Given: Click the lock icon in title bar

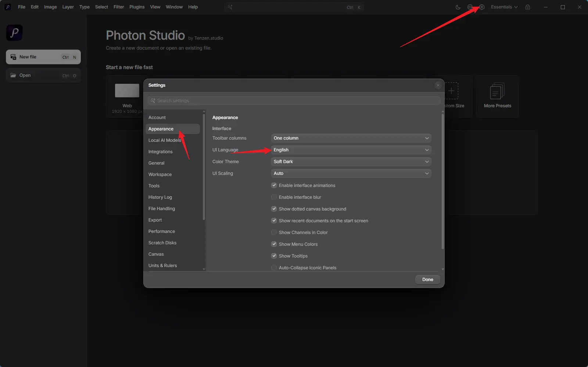Looking at the screenshot, I should tap(528, 7).
